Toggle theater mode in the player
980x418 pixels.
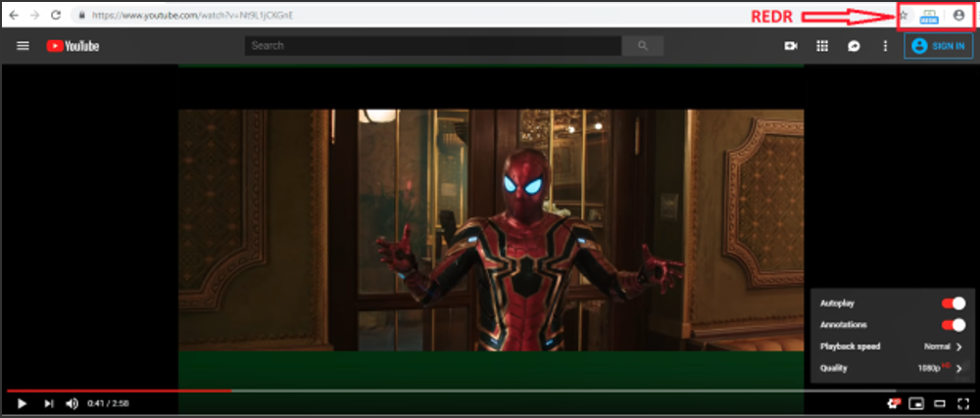pyautogui.click(x=940, y=403)
